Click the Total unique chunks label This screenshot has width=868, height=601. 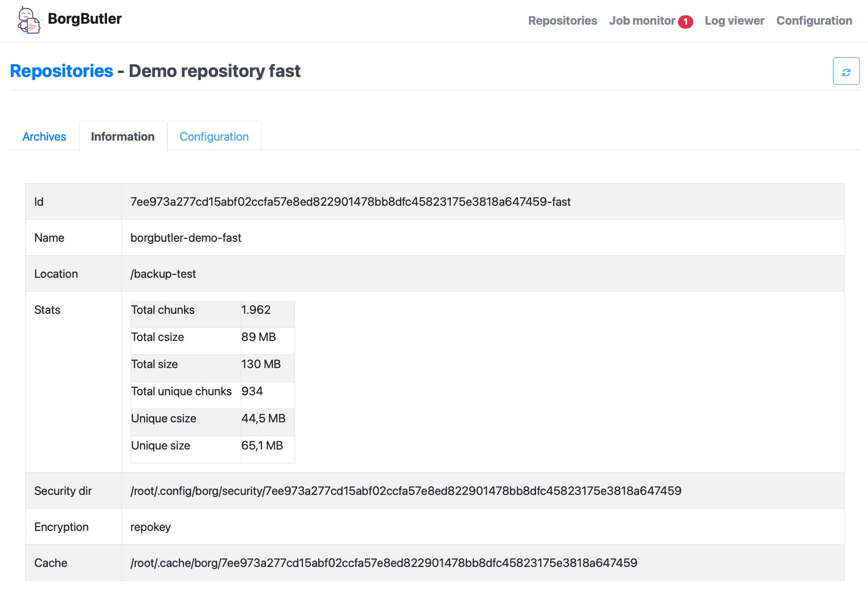(x=182, y=391)
